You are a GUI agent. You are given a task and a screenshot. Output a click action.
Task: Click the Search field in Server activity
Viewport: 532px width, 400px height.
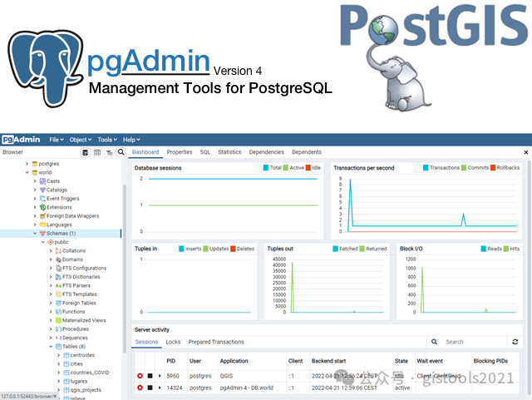tap(475, 342)
